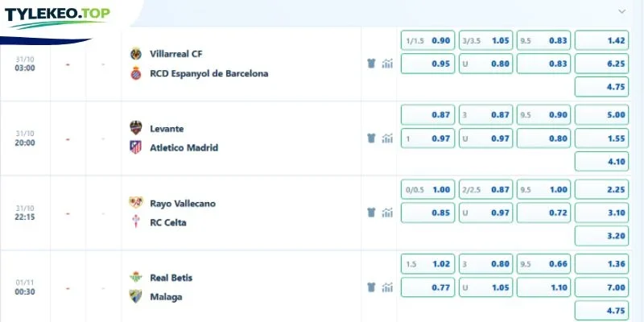Click jersey icon for Levante match
Viewport: 644px width, 322px height.
click(x=371, y=138)
